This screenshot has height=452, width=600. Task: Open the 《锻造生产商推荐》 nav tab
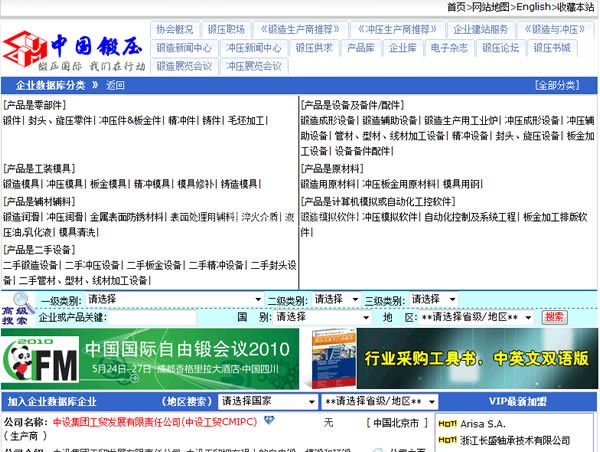(x=300, y=29)
